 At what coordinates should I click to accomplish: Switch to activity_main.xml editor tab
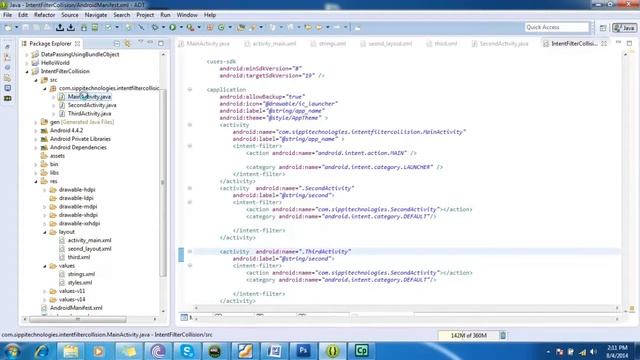point(270,43)
